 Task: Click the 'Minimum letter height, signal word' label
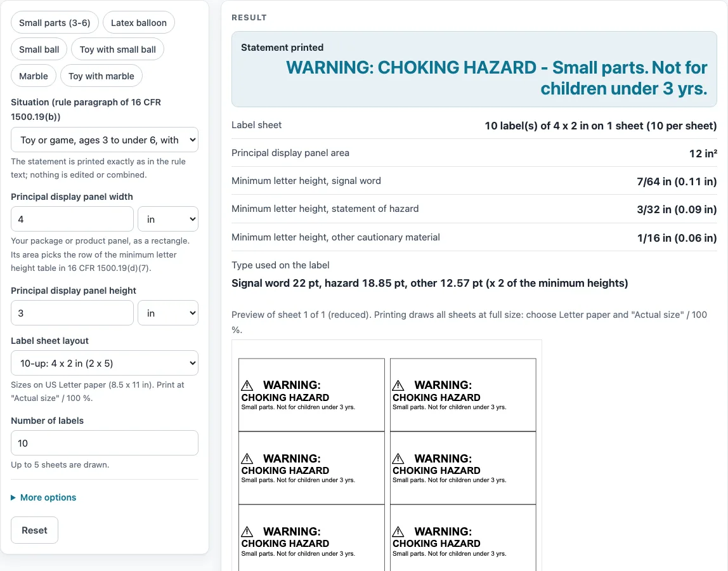[x=306, y=181]
